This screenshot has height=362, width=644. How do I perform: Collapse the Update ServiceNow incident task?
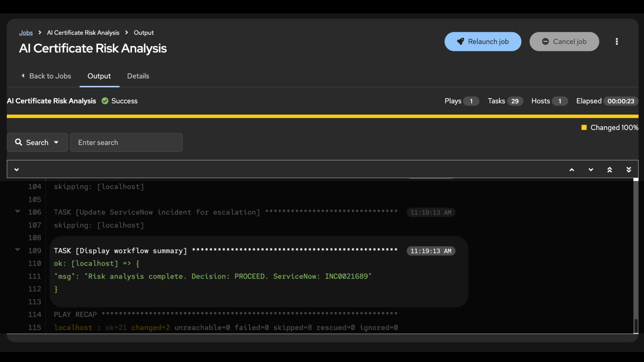[x=17, y=211]
